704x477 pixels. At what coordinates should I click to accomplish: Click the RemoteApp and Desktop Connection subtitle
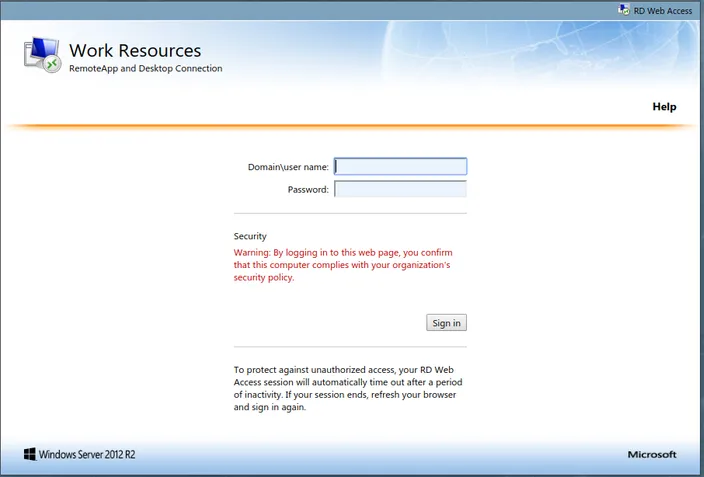(x=146, y=68)
